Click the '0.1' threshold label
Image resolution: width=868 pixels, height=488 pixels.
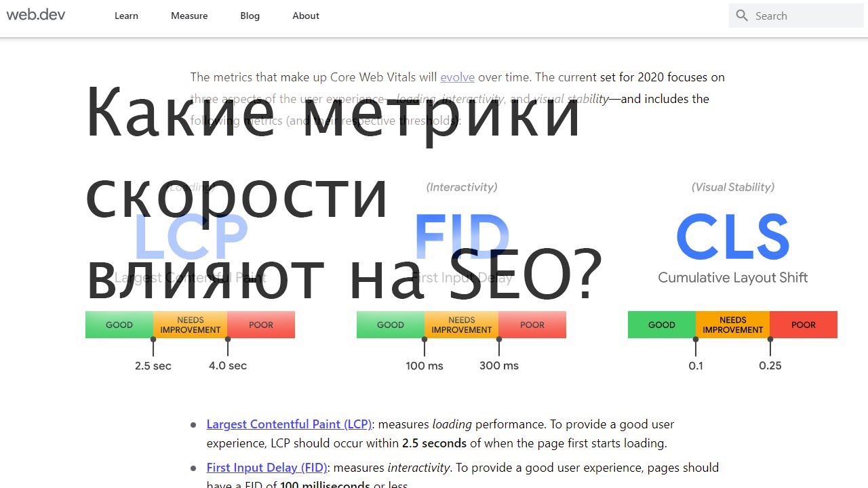pyautogui.click(x=696, y=366)
